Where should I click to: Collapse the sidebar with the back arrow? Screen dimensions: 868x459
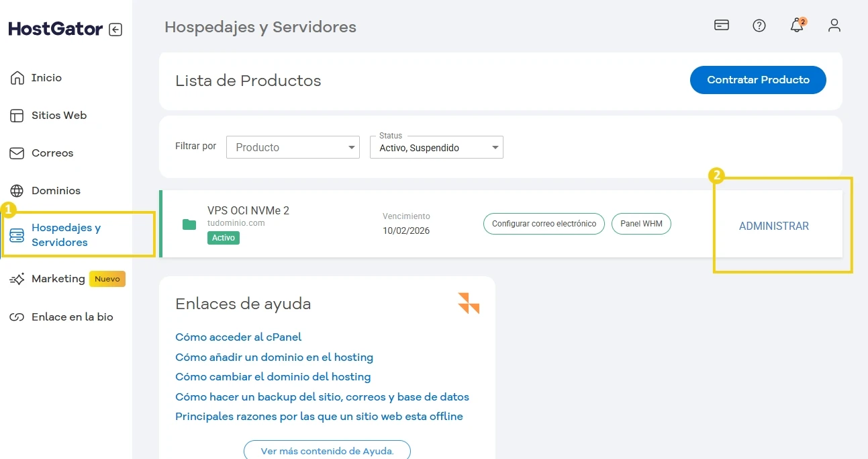(114, 30)
